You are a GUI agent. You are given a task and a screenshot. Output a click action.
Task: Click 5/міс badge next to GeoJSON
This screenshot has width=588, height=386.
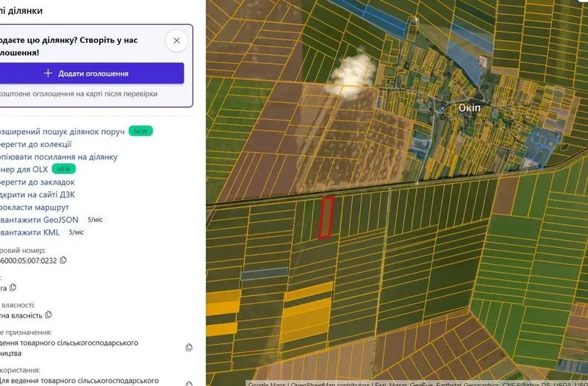pyautogui.click(x=95, y=220)
